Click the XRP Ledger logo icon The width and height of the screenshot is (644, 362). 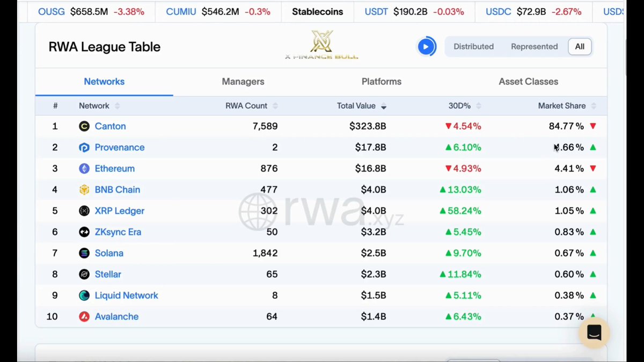[84, 211]
